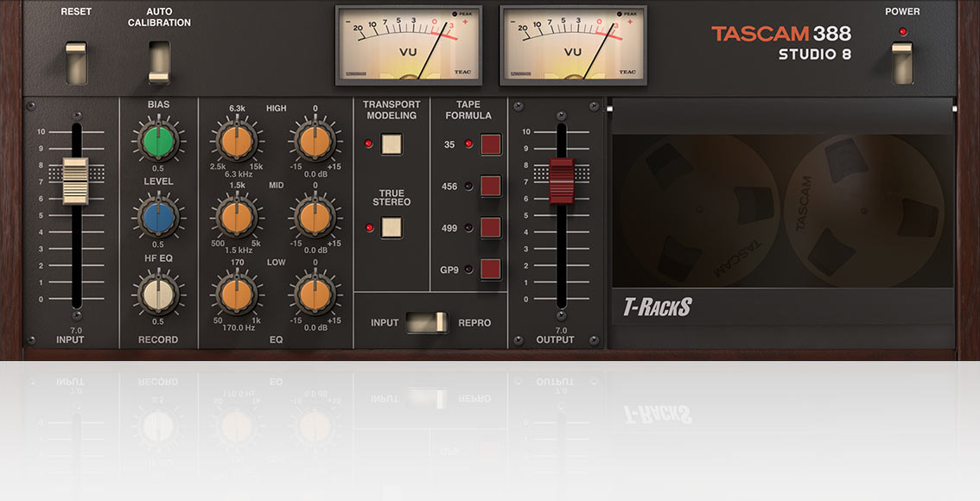Viewport: 980px width, 501px height.
Task: Flip the INPUT / REPRO monitor switch
Action: 427,322
